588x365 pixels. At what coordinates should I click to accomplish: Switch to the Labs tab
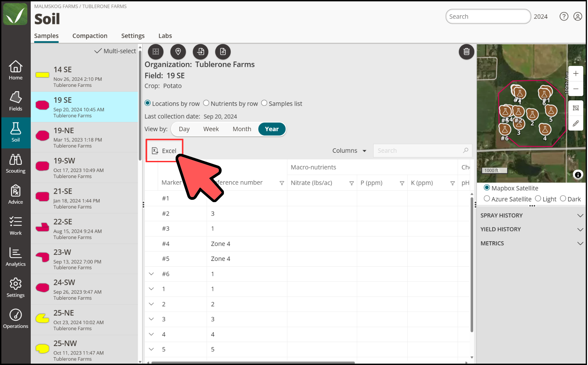[x=165, y=36]
